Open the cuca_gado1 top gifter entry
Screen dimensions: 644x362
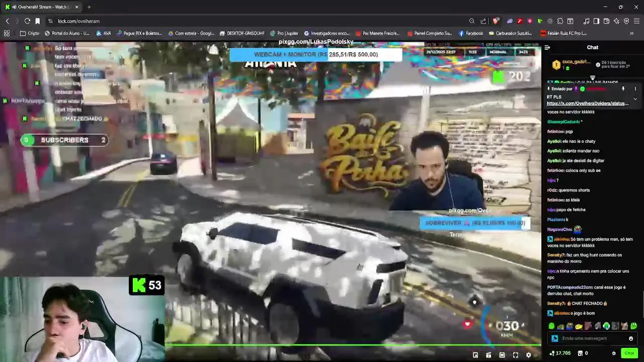click(573, 64)
